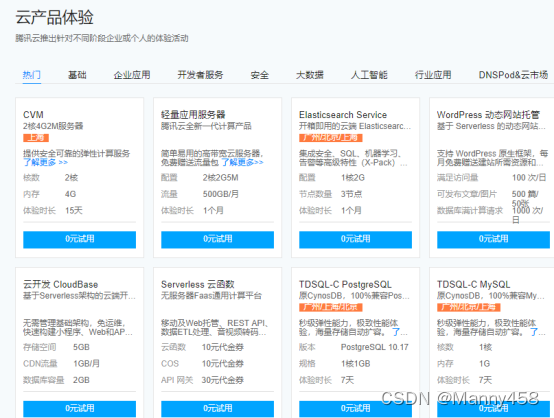The height and width of the screenshot is (418, 554).
Task: Open 了解更多 link in 轻量应用服务器 card
Action: pos(242,163)
